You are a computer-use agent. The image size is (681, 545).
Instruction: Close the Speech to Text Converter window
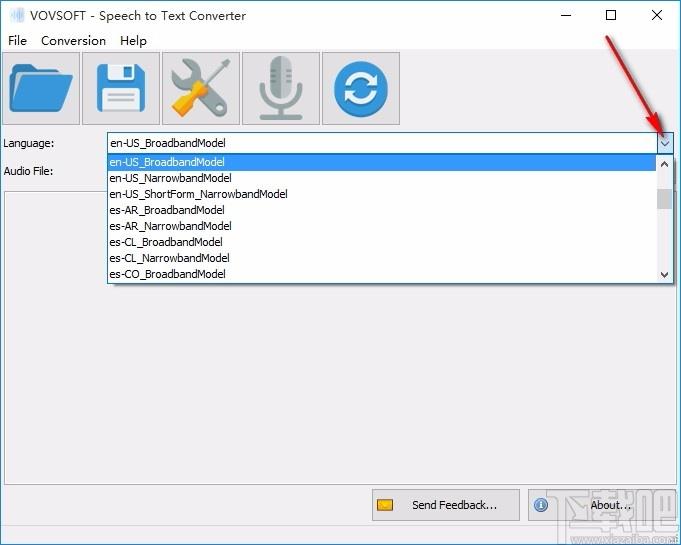coord(657,16)
